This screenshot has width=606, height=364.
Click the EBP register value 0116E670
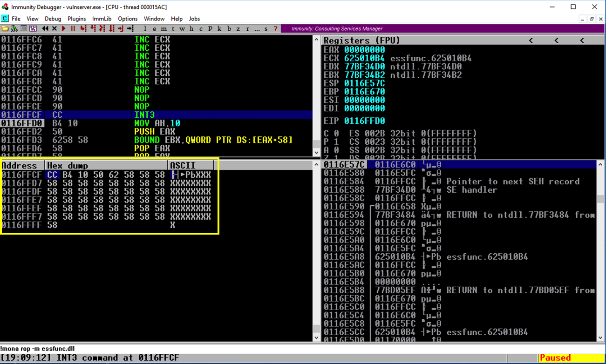coord(365,92)
